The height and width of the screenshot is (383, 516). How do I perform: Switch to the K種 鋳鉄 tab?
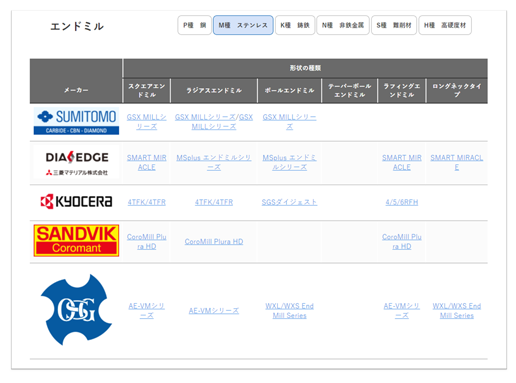[295, 25]
